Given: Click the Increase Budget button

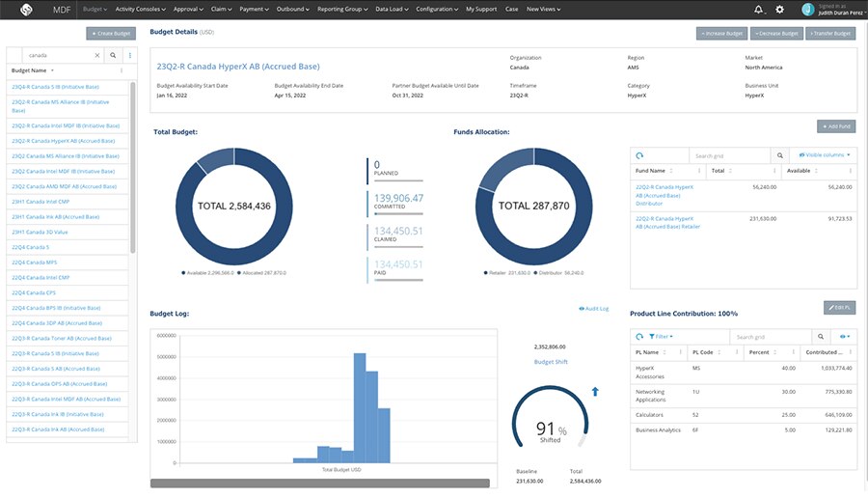Looking at the screenshot, I should pos(721,33).
